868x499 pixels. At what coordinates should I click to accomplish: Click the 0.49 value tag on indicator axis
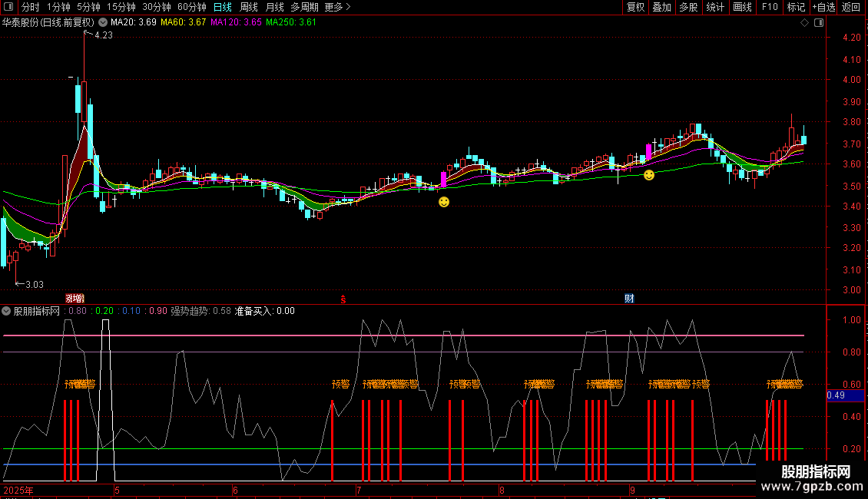tap(836, 395)
